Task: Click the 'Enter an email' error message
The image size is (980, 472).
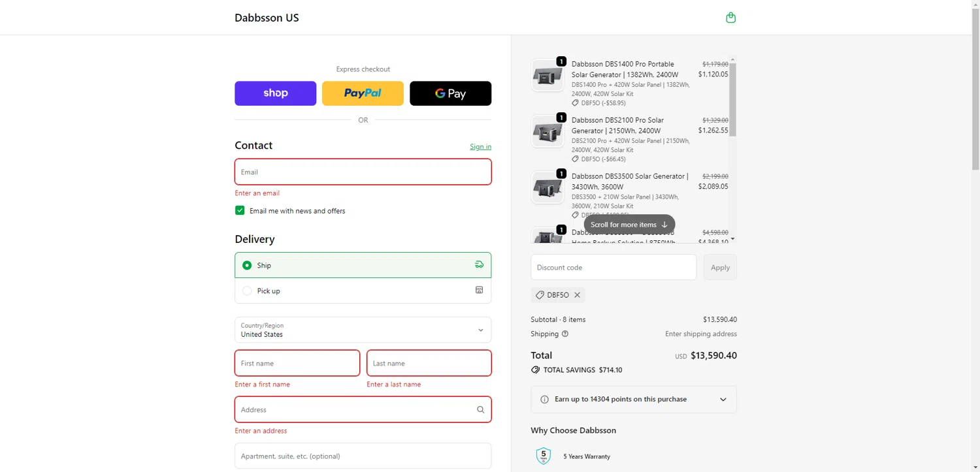Action: (257, 193)
